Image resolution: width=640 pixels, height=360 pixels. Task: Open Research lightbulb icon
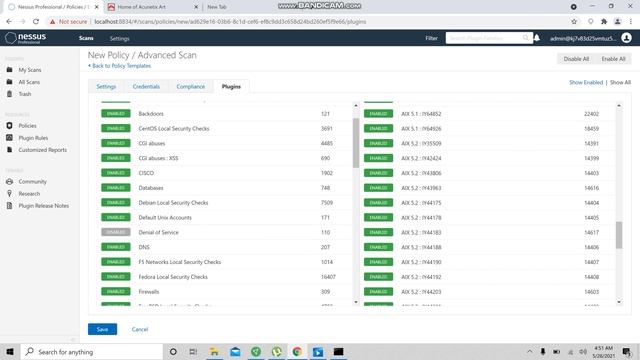coord(9,193)
